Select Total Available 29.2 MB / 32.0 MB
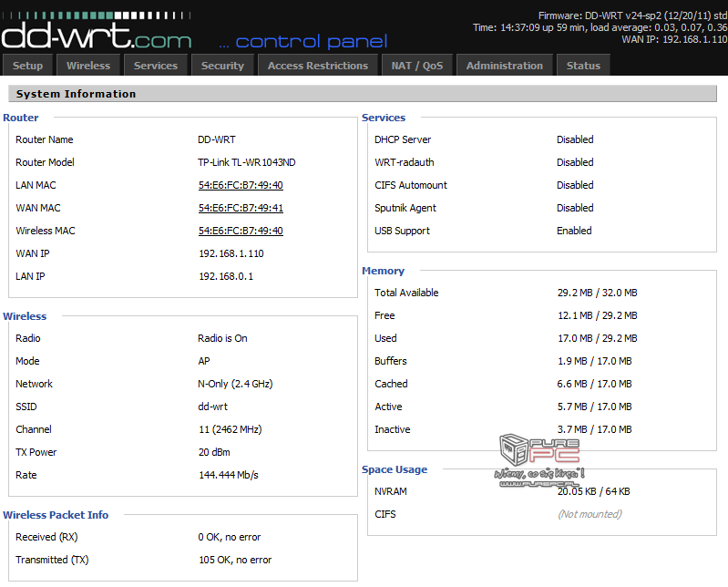This screenshot has height=587, width=728. click(x=597, y=293)
